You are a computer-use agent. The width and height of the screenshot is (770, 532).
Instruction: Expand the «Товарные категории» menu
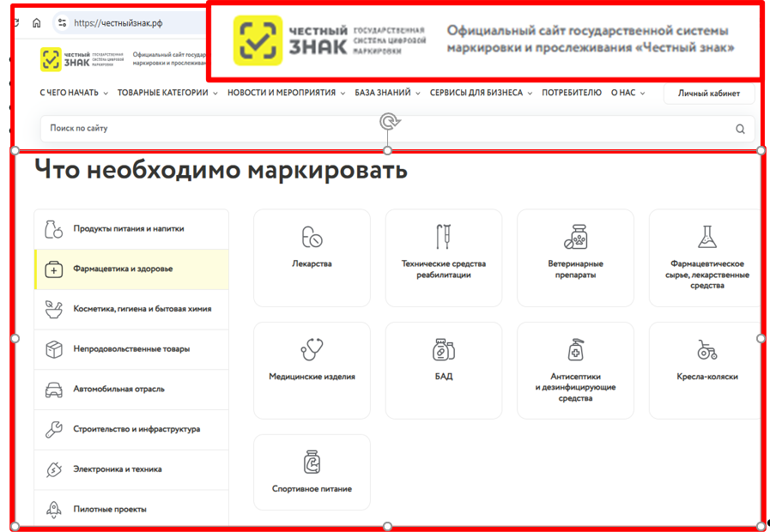tap(167, 93)
